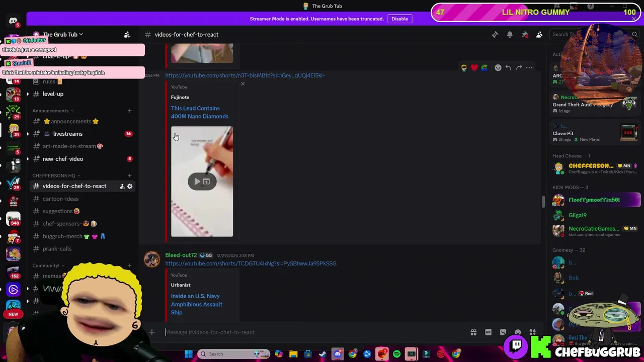Screen dimensions: 644x362
Task: Click the reply arrow on message
Action: coord(508,68)
